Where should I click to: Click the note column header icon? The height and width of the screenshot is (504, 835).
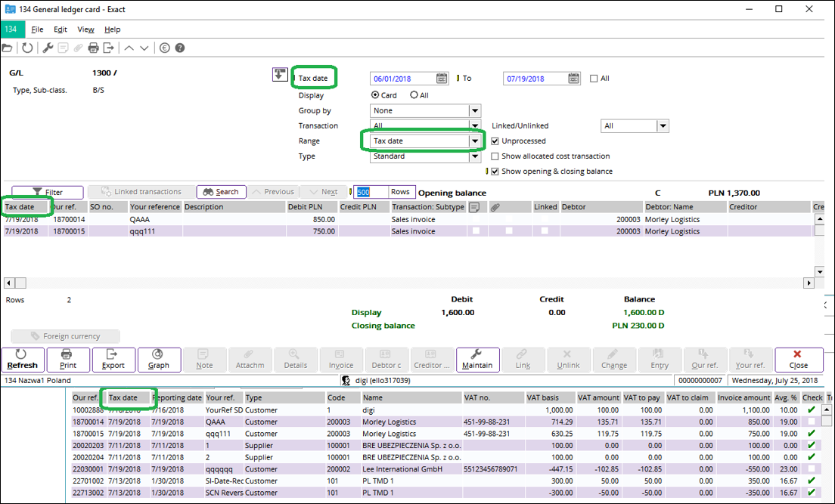(x=474, y=207)
